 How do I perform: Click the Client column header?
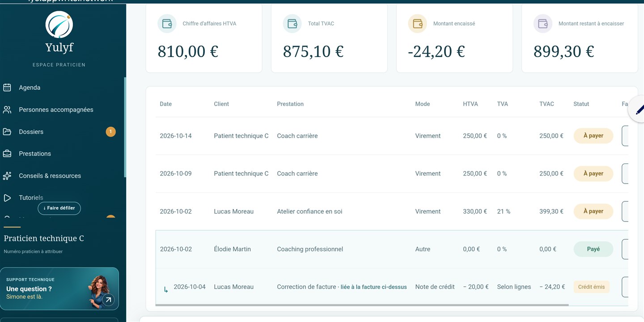pyautogui.click(x=221, y=104)
